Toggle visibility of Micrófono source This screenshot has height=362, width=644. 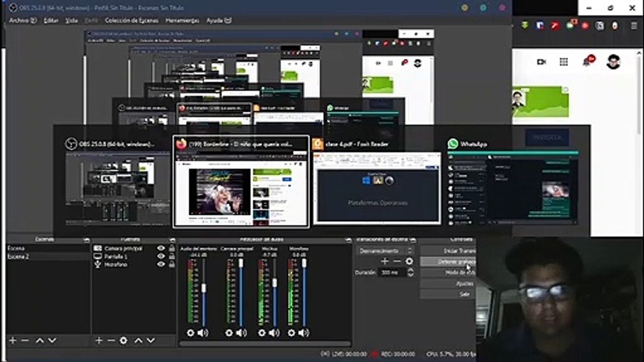coord(161,264)
